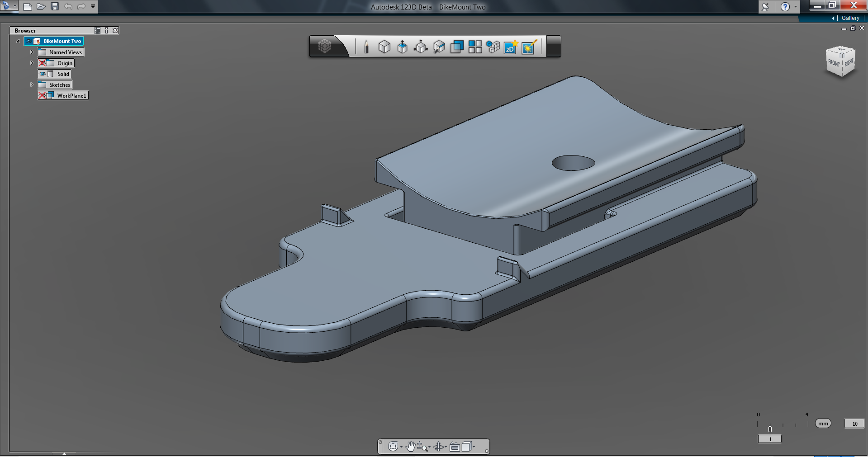Click Browser panel filter icon
The height and width of the screenshot is (457, 868).
(x=98, y=30)
